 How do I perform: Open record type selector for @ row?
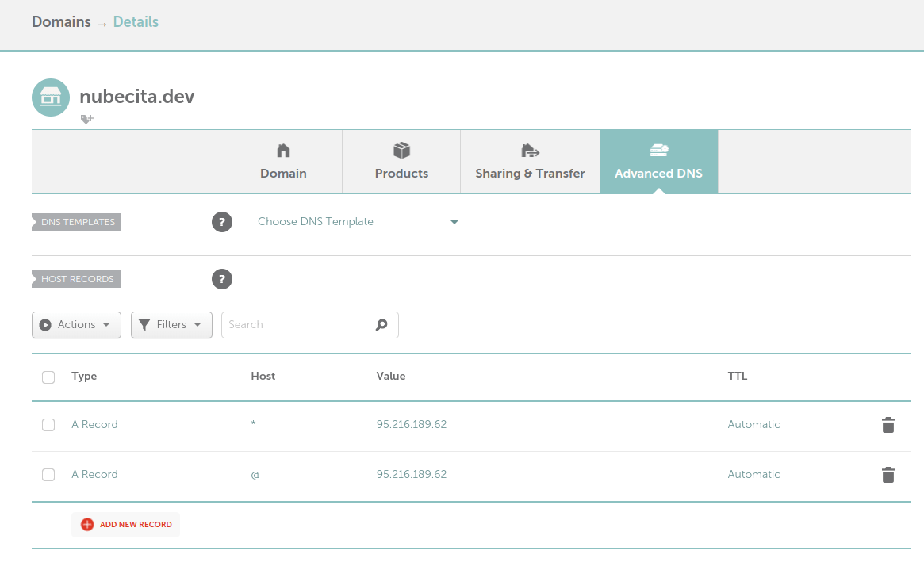[x=94, y=474]
